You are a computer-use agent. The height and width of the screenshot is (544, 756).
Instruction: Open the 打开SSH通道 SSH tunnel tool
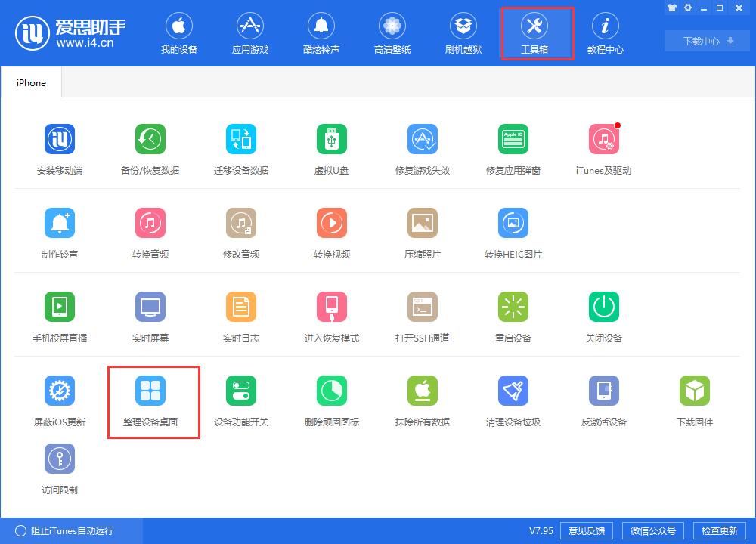[x=422, y=314]
